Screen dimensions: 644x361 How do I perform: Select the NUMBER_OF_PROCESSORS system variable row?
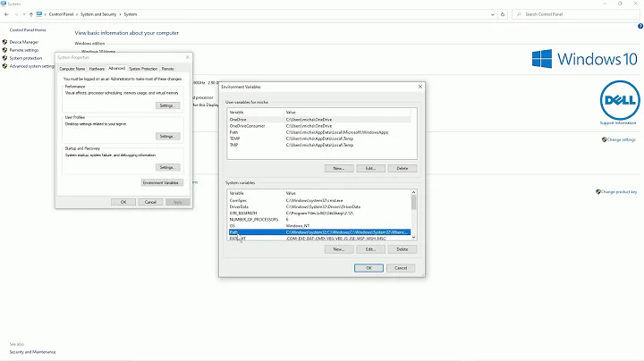click(x=319, y=220)
